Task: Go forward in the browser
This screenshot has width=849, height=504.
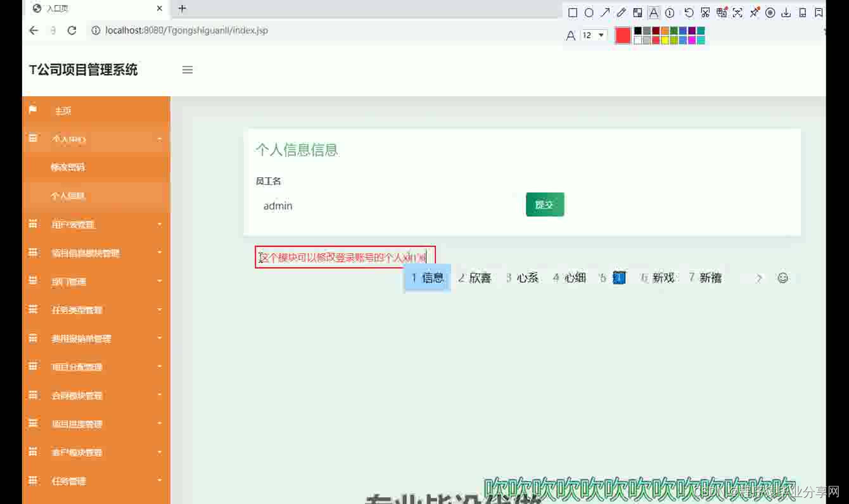Action: pos(53,30)
